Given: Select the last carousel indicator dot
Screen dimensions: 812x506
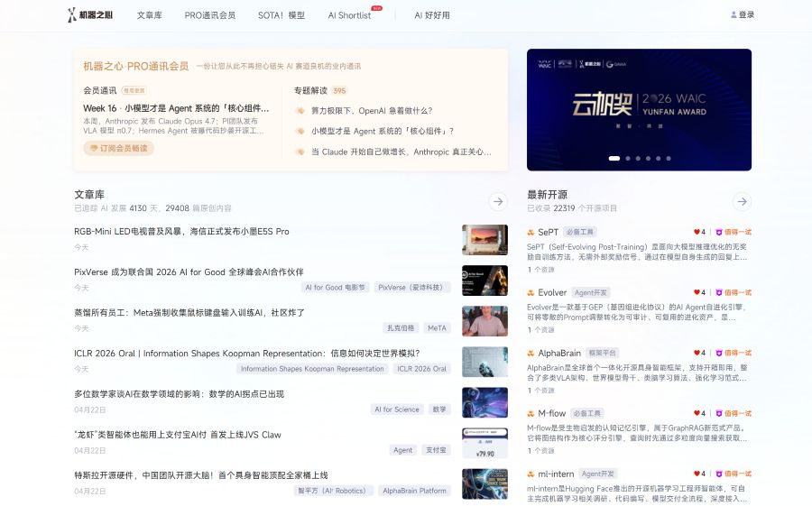Looking at the screenshot, I should click(669, 159).
